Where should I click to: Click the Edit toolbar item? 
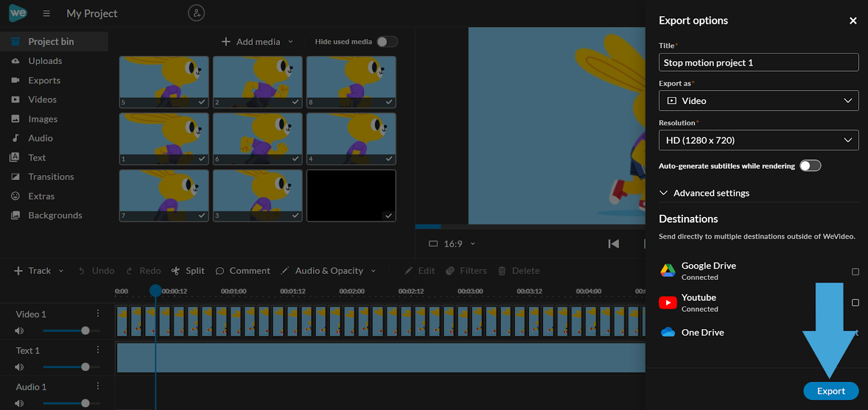coord(419,271)
